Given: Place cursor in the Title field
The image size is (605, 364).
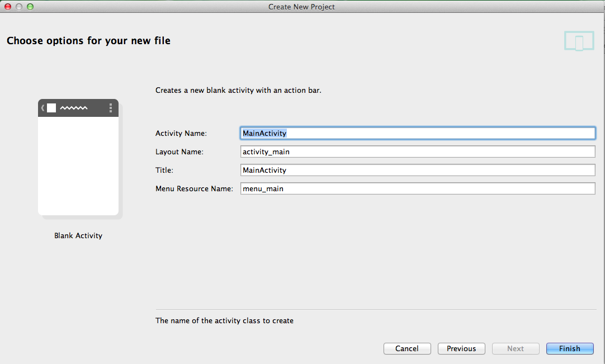Looking at the screenshot, I should tap(417, 170).
